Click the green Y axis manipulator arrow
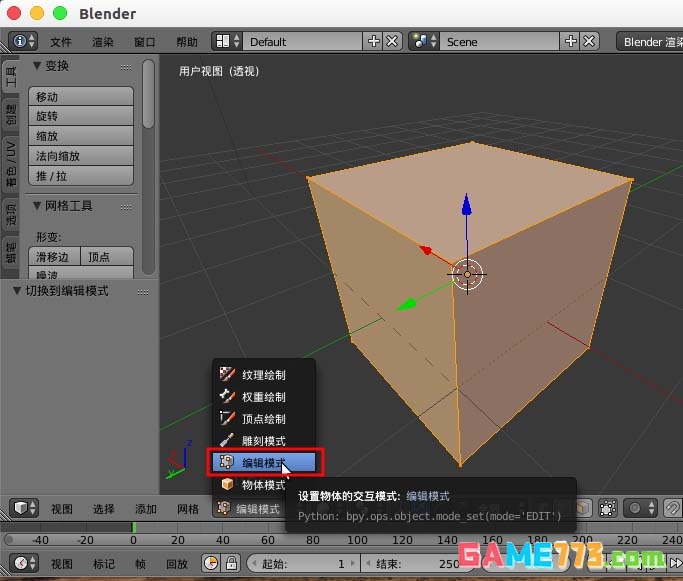The image size is (683, 581). click(406, 304)
